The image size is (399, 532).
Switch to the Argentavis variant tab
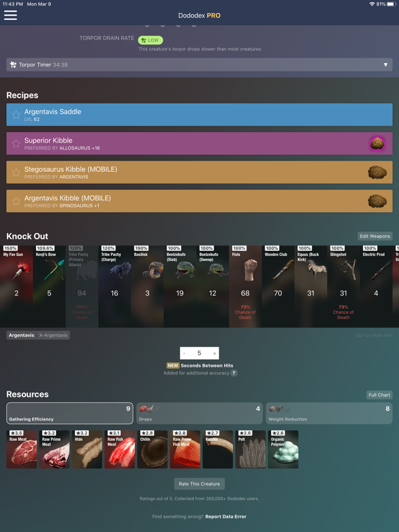(21, 335)
